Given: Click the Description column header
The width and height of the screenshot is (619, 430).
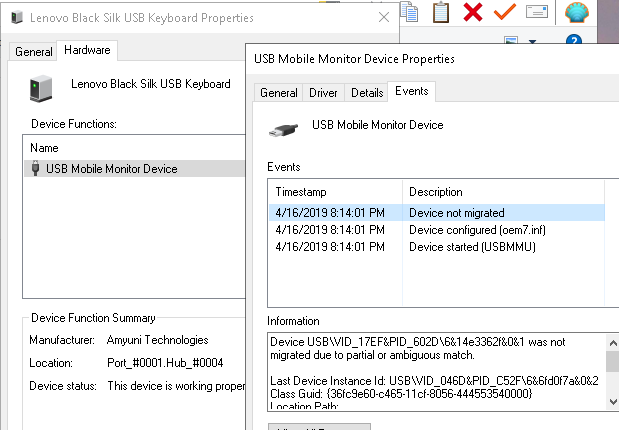Looking at the screenshot, I should 503,192.
